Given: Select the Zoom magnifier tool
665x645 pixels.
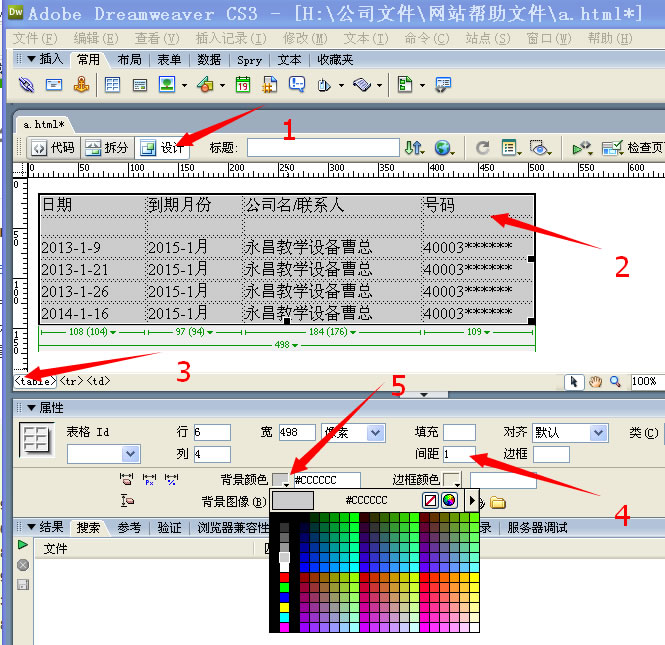Looking at the screenshot, I should coord(615,381).
